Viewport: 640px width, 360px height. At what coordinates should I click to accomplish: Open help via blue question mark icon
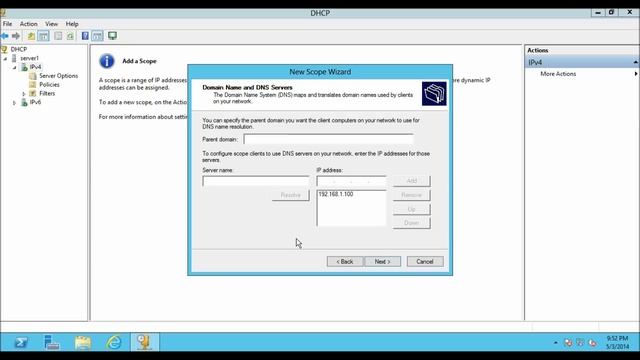click(85, 36)
